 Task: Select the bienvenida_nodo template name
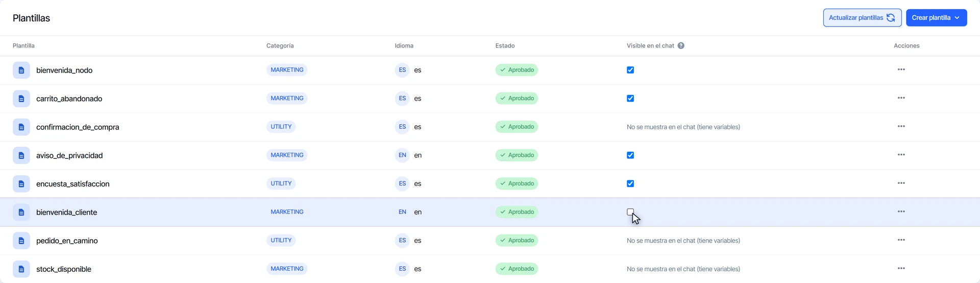pos(64,70)
